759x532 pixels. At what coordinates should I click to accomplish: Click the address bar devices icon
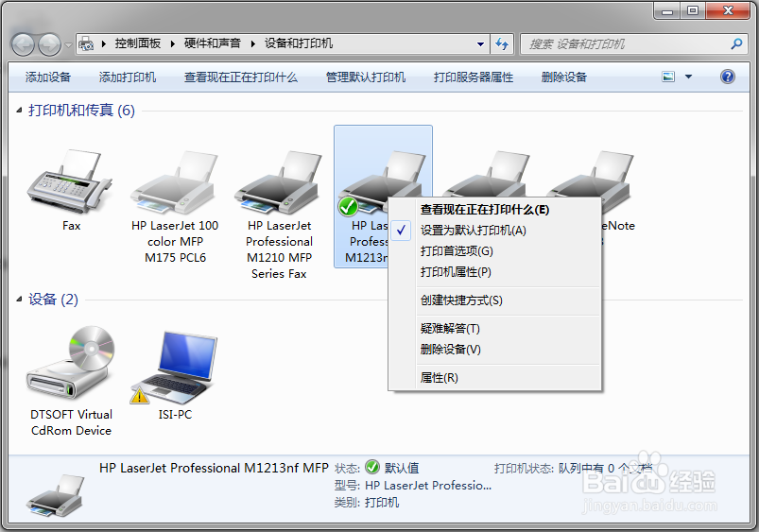[86, 44]
